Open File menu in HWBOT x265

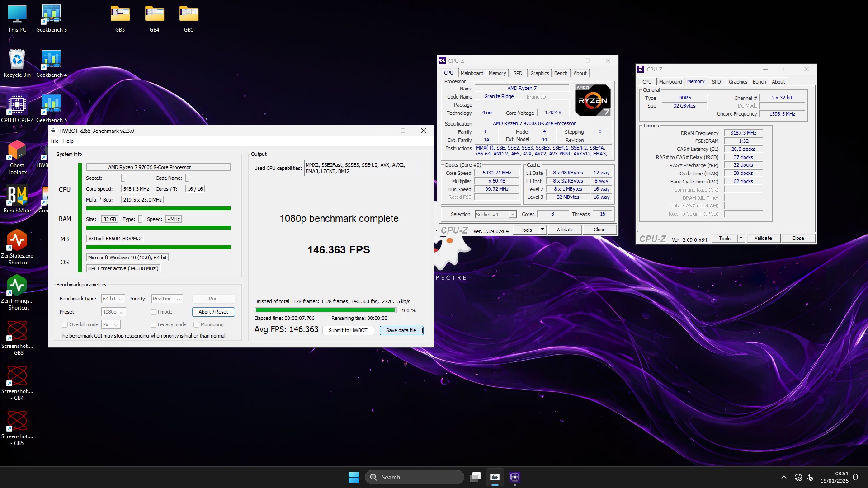(x=54, y=141)
